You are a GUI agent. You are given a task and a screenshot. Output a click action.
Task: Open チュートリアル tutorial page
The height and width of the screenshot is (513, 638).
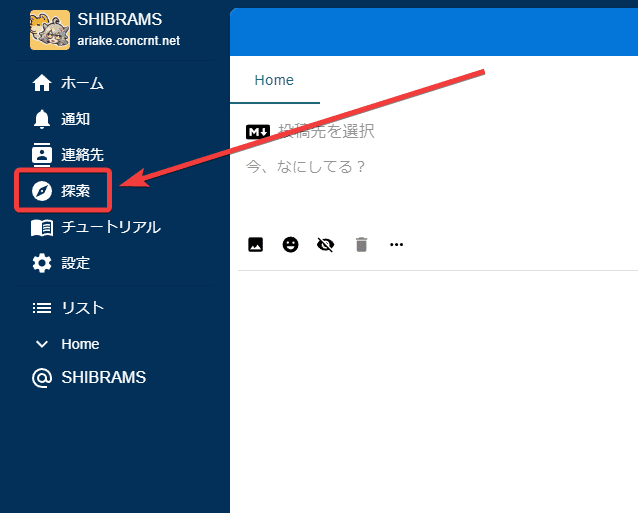coord(111,227)
